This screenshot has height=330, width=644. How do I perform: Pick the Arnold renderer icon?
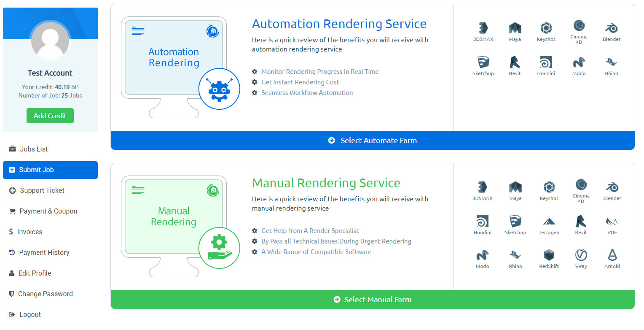coord(612,255)
